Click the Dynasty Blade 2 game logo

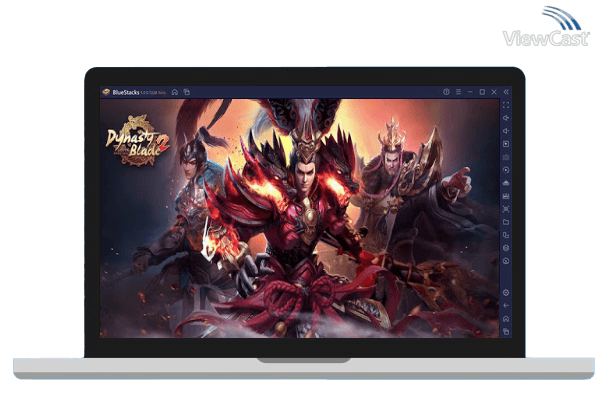pos(137,141)
